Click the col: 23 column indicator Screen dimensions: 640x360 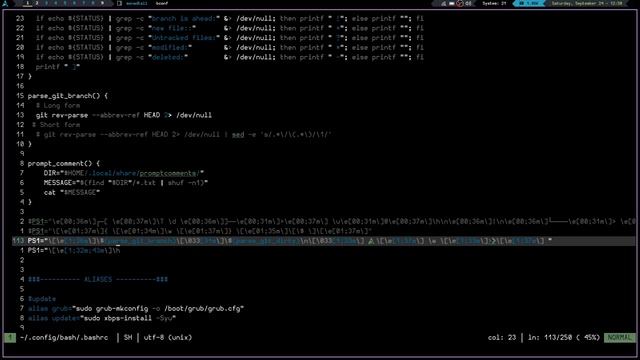[502, 338]
